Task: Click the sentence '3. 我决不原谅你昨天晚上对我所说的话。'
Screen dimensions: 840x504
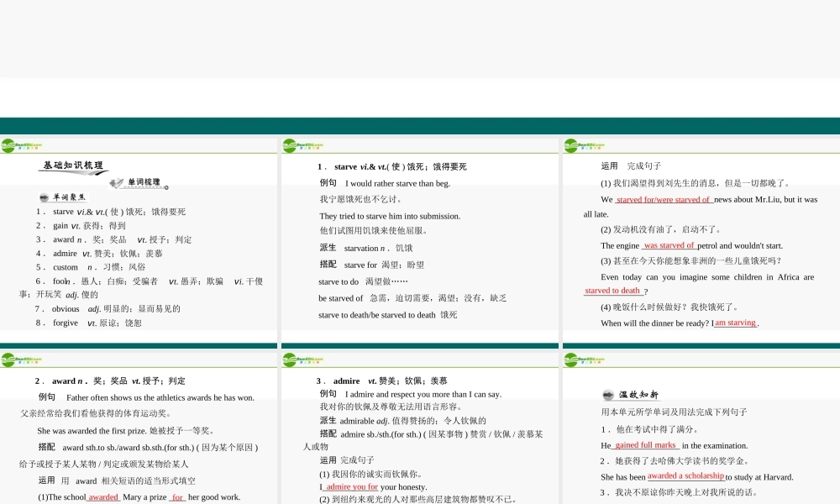Action: 678,492
